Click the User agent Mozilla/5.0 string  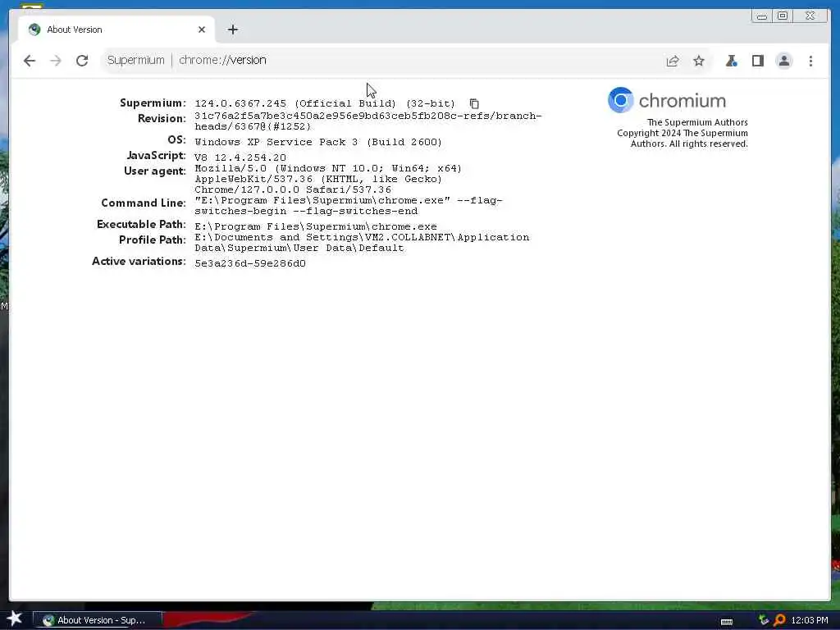tap(328, 179)
